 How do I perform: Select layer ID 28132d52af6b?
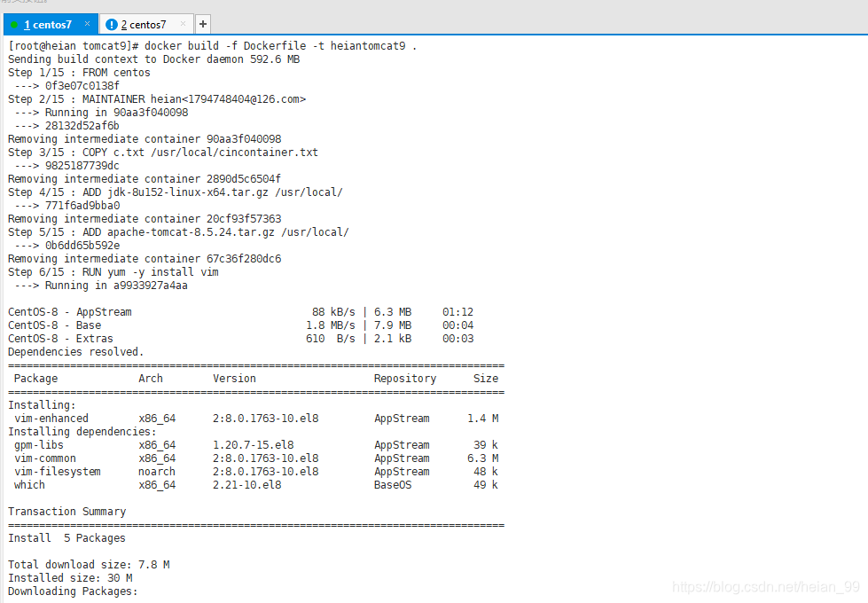pyautogui.click(x=82, y=126)
